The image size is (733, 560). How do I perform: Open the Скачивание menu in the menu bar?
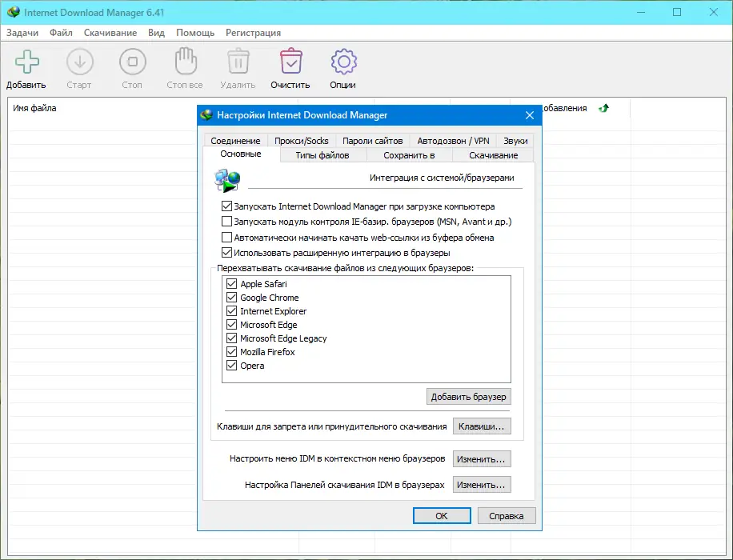click(x=110, y=33)
